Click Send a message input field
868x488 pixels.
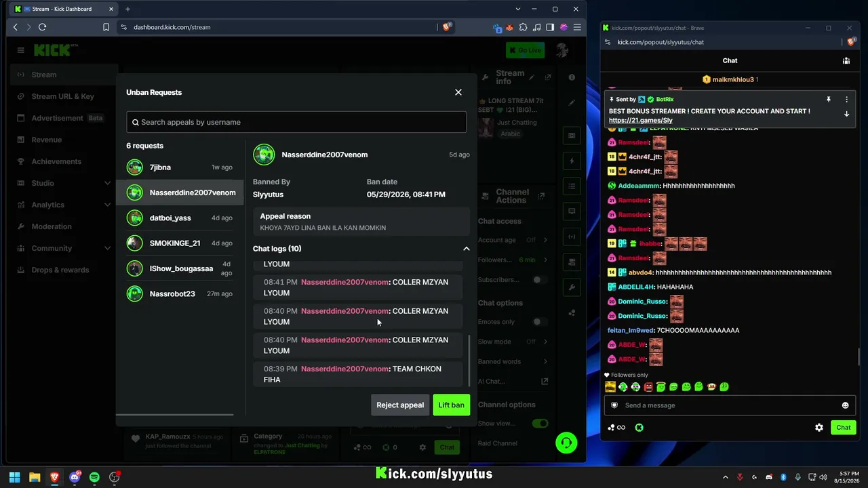pos(729,405)
